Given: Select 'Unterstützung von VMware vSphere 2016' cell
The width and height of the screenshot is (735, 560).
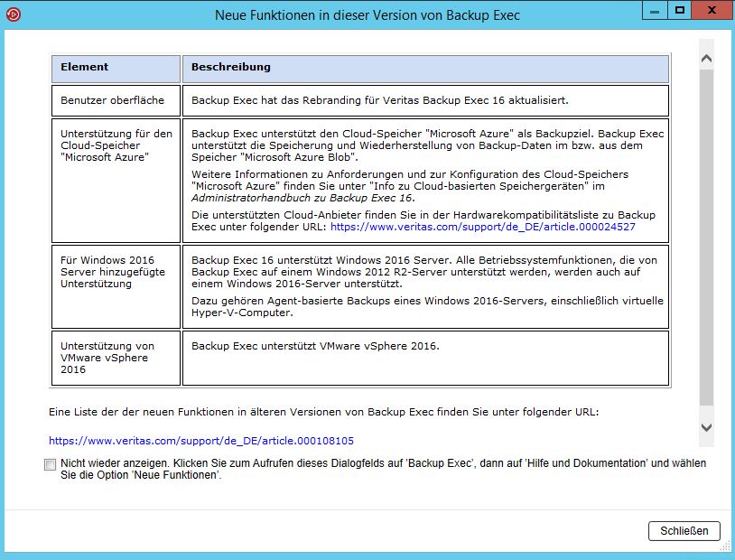Looking at the screenshot, I should coord(116,358).
